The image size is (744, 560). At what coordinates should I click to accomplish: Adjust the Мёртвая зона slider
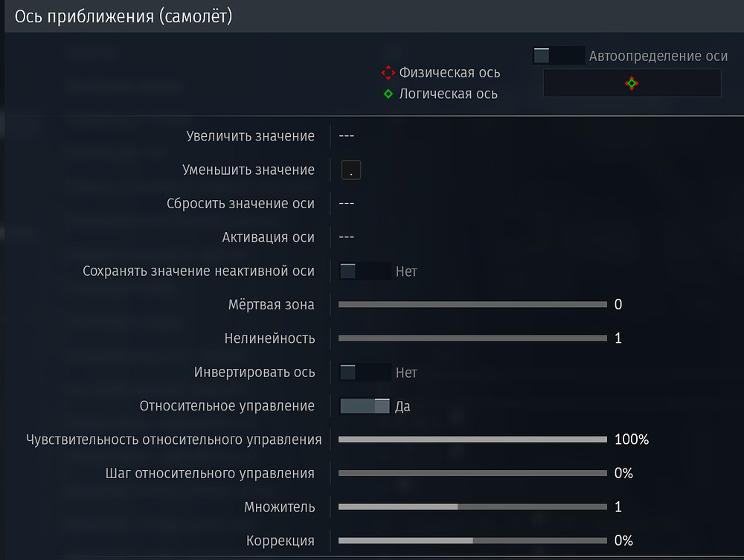click(x=472, y=304)
